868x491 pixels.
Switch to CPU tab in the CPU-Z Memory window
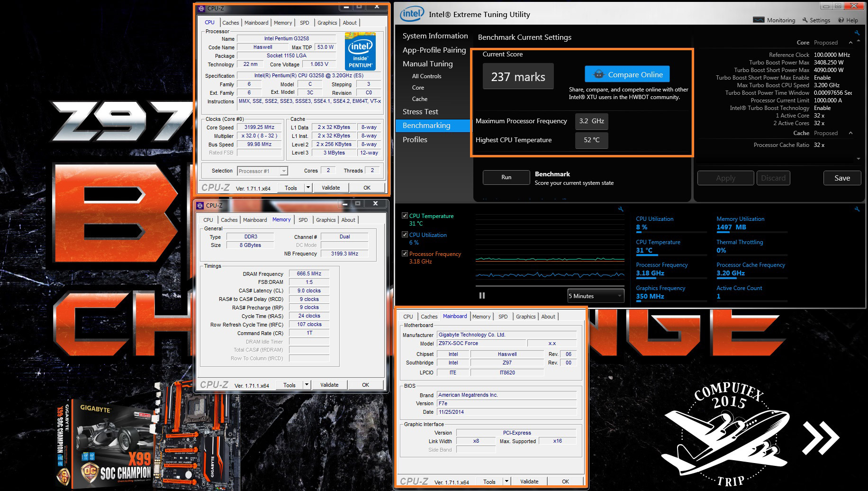point(208,220)
